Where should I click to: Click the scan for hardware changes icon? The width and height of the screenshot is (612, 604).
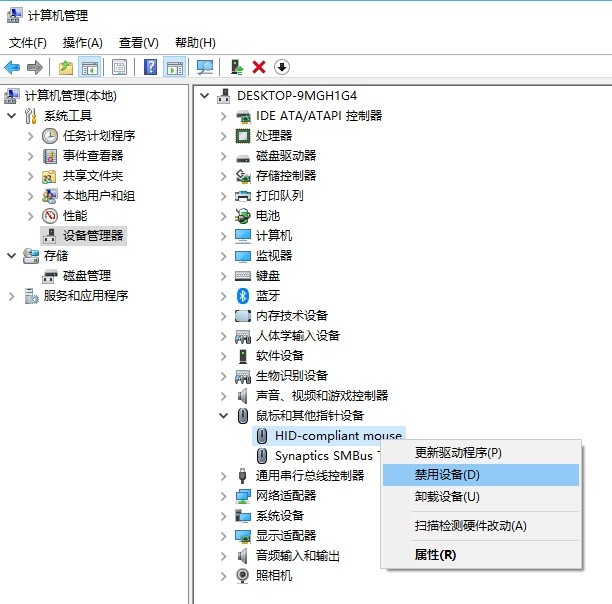click(205, 68)
